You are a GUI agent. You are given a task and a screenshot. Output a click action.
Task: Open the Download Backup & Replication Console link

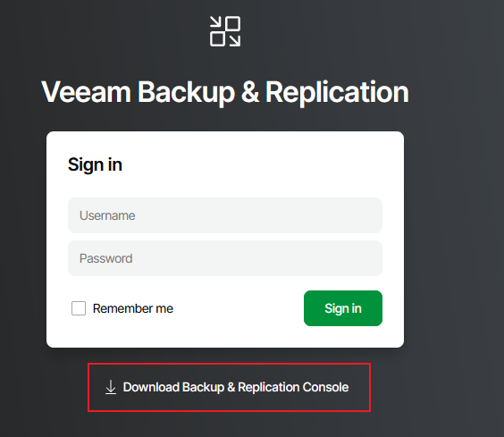tap(229, 387)
